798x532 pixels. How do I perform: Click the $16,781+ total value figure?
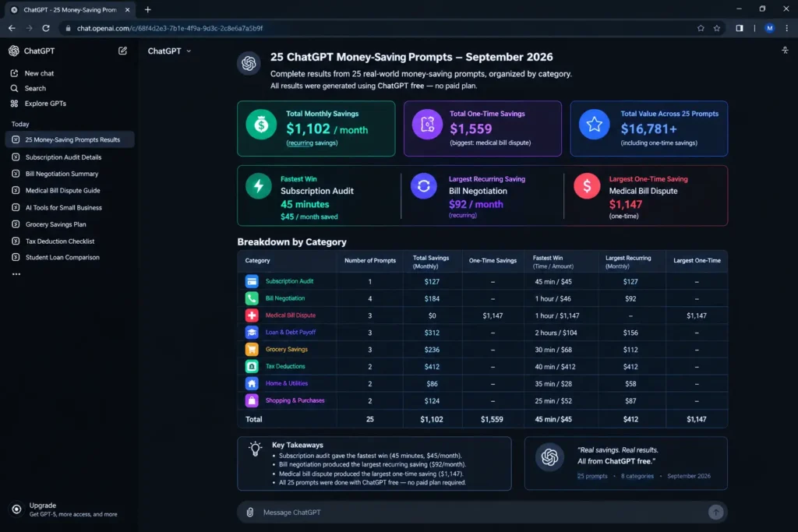click(x=649, y=129)
